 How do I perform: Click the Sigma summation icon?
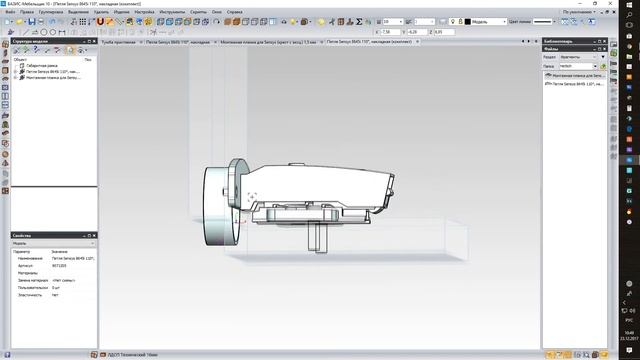359,22
